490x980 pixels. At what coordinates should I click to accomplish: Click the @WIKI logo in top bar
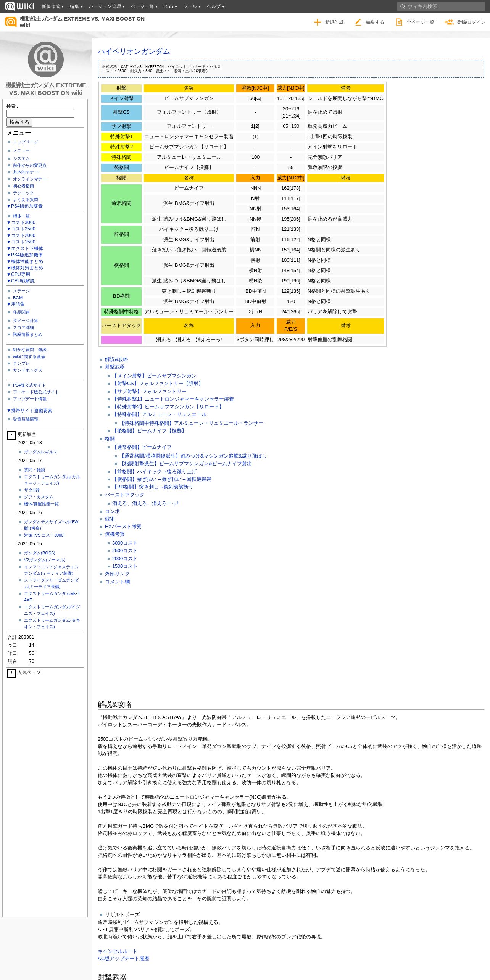(x=19, y=6)
